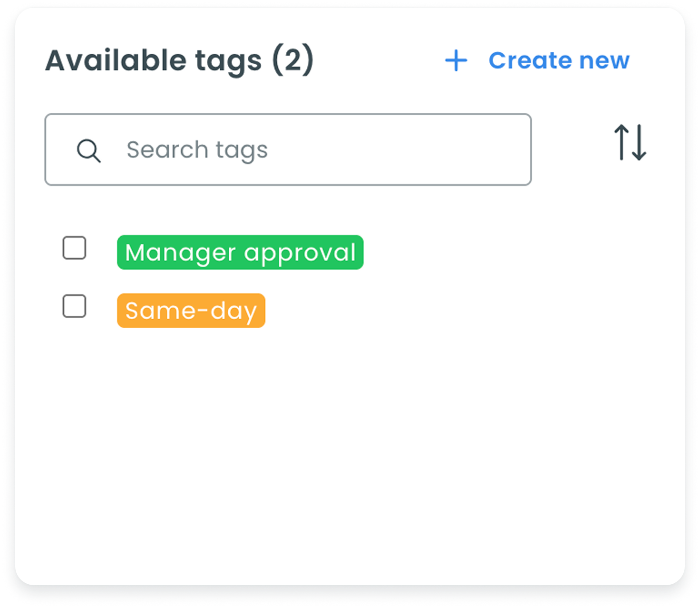Screen dimensions: 700x608
Task: Click the Available tags heading
Action: [179, 60]
